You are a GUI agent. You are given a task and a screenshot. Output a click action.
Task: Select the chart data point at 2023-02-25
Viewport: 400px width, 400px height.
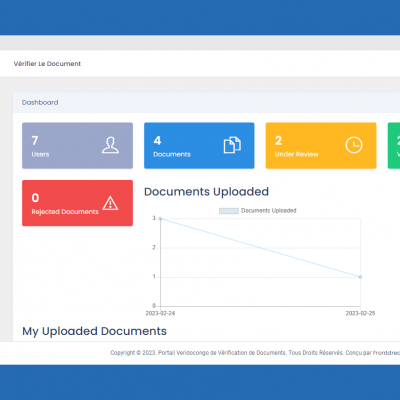(x=360, y=277)
